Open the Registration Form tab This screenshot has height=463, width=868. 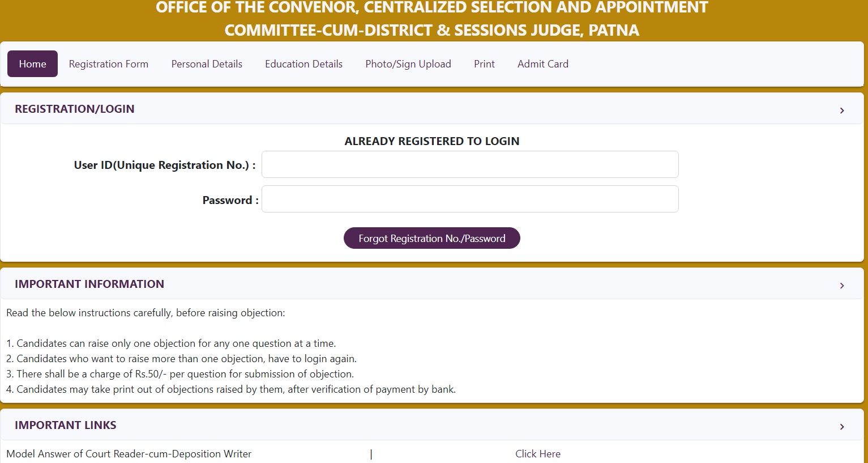tap(109, 64)
